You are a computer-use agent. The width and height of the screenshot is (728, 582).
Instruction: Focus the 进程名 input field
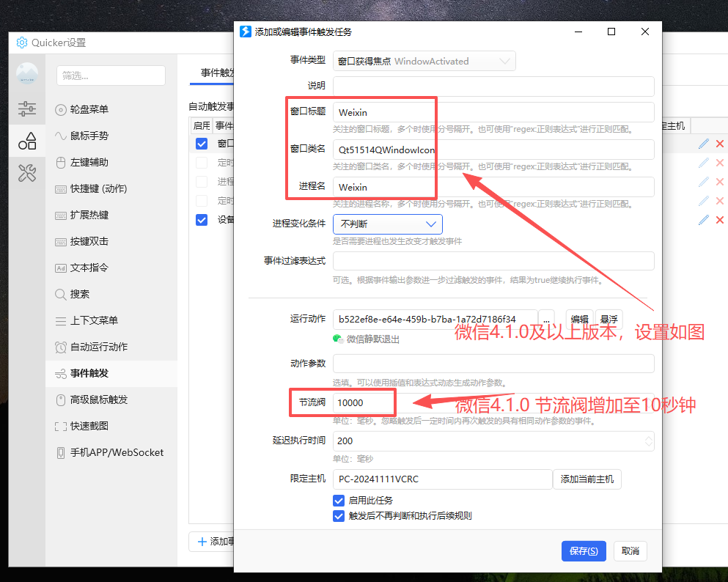click(x=493, y=187)
